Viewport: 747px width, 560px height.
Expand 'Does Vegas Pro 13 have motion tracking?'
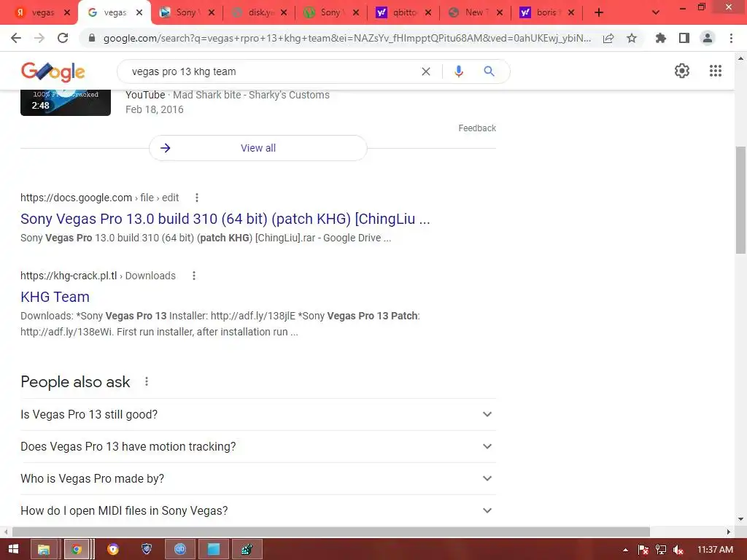coord(258,447)
